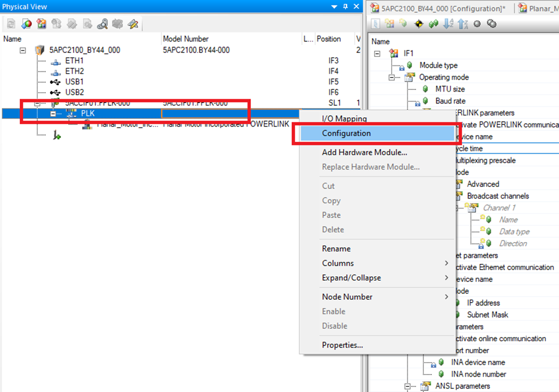
Task: Click the USB1 interface icon
Action: pyautogui.click(x=55, y=82)
